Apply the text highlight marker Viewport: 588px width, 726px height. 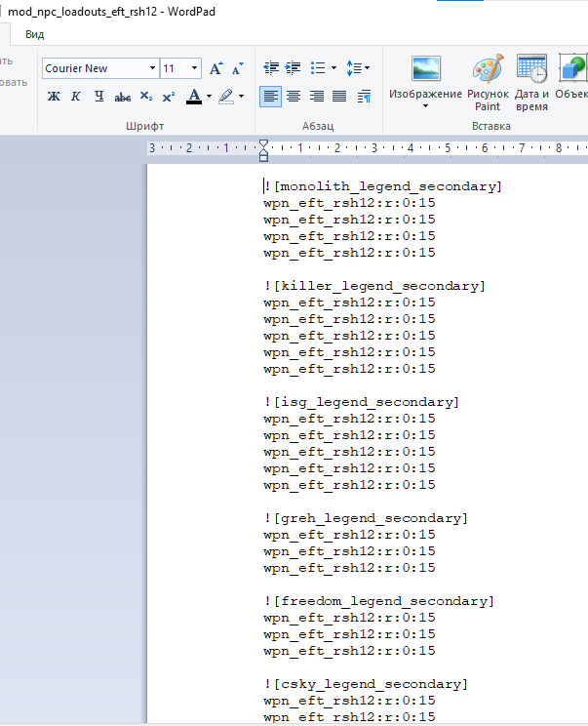[226, 97]
